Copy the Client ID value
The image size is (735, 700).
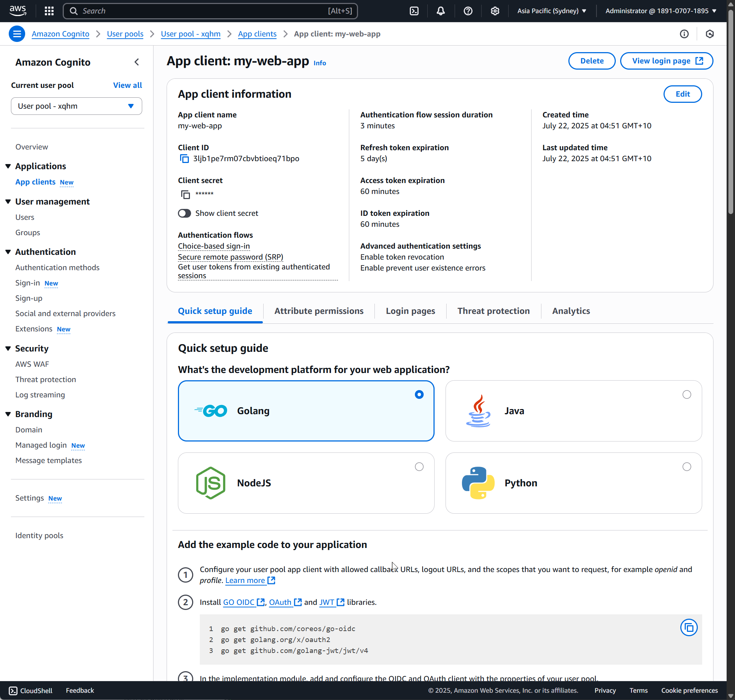pos(184,159)
